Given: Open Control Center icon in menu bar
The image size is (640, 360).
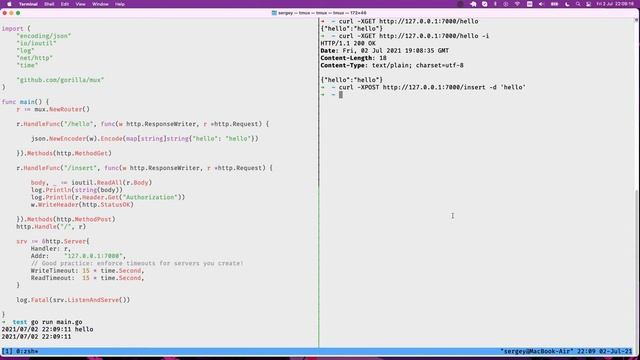Looking at the screenshot, I should click(588, 4).
